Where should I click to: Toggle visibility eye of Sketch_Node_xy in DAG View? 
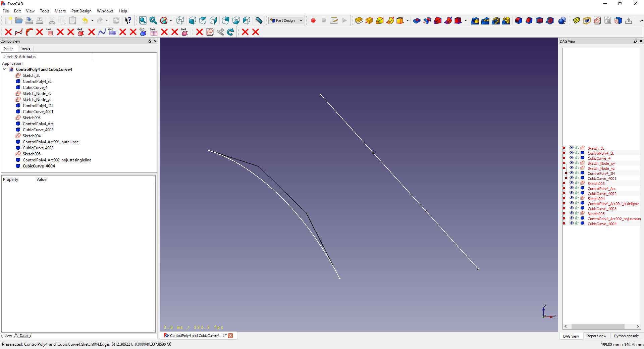pyautogui.click(x=572, y=163)
